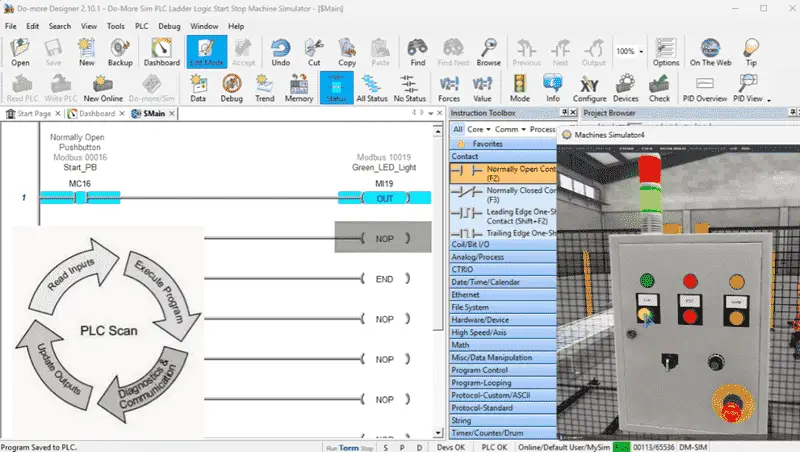This screenshot has width=800, height=452.
Task: Open the Backup tool
Action: [120, 52]
